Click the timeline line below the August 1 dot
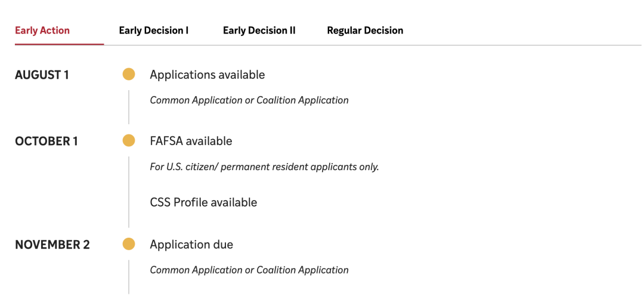This screenshot has width=644, height=295. tap(129, 106)
